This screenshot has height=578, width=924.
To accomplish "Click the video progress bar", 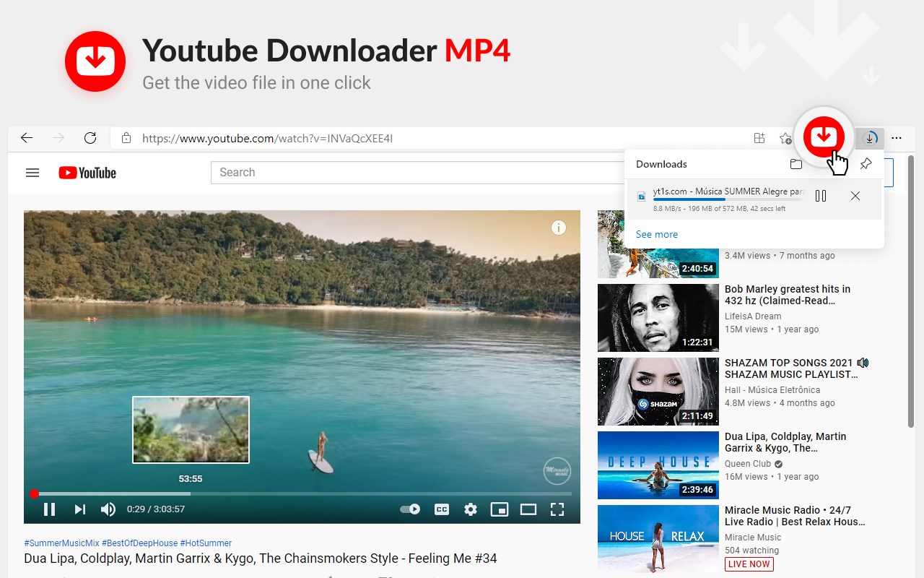I will (x=302, y=494).
